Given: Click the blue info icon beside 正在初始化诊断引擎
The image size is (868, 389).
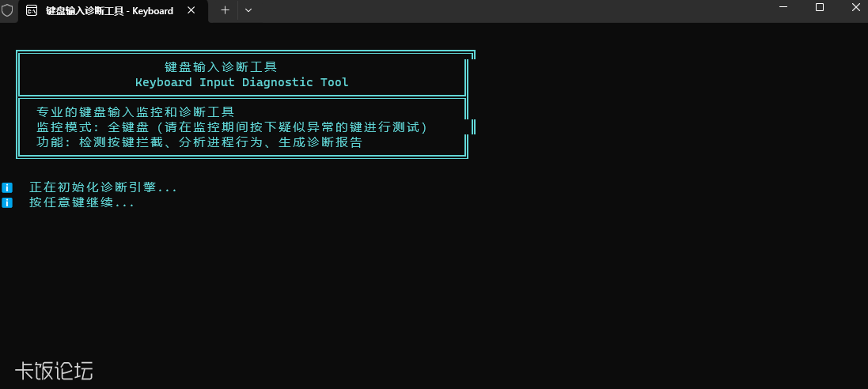Looking at the screenshot, I should coord(6,187).
